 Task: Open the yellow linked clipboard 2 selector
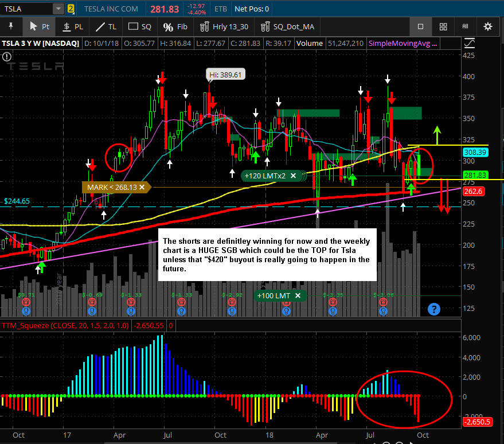click(x=71, y=9)
